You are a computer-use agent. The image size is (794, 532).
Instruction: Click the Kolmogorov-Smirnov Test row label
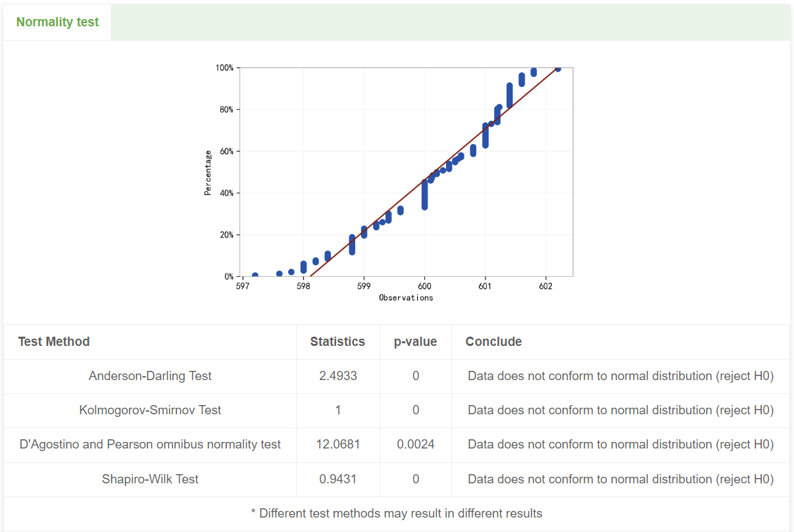tap(150, 410)
